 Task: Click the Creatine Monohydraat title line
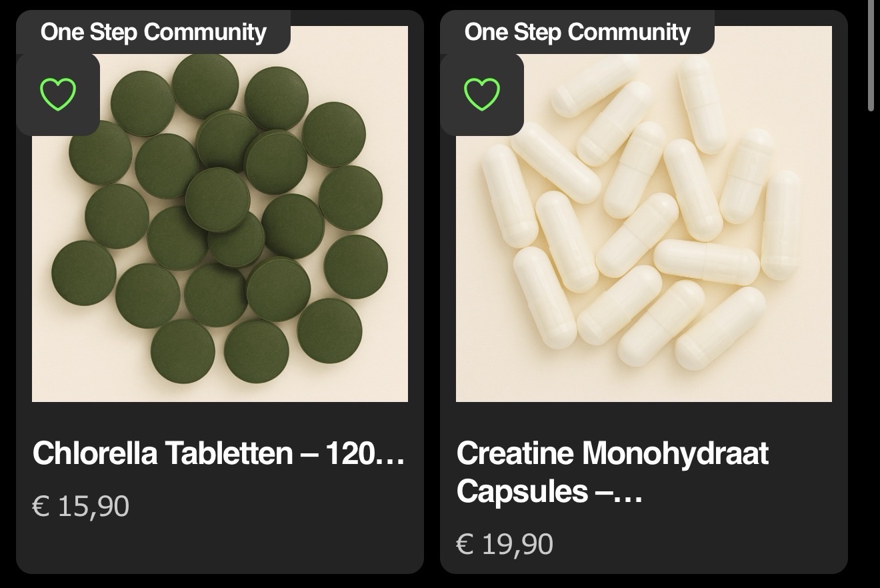[612, 453]
